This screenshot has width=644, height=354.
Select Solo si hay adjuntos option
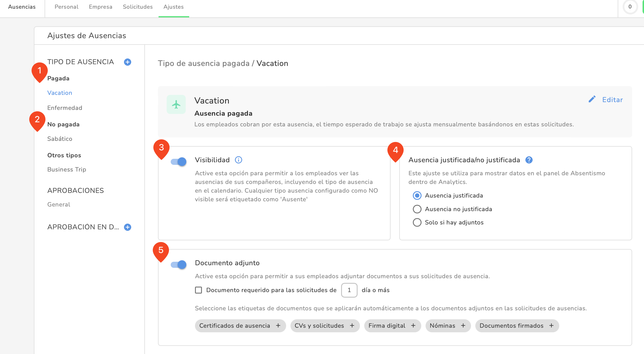417,222
